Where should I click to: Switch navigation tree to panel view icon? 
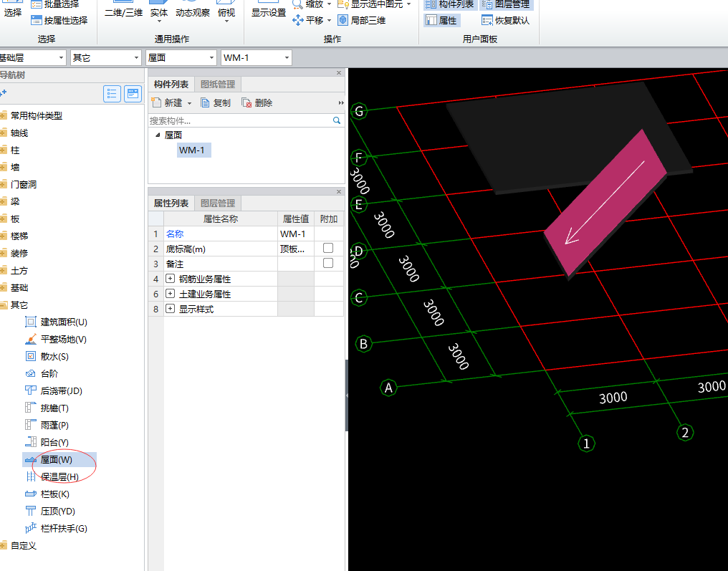133,94
